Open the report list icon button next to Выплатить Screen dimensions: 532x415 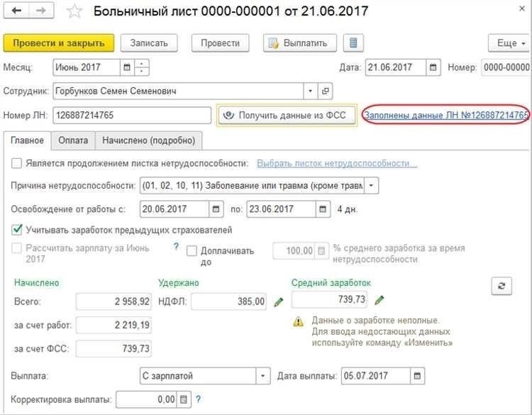click(x=353, y=43)
